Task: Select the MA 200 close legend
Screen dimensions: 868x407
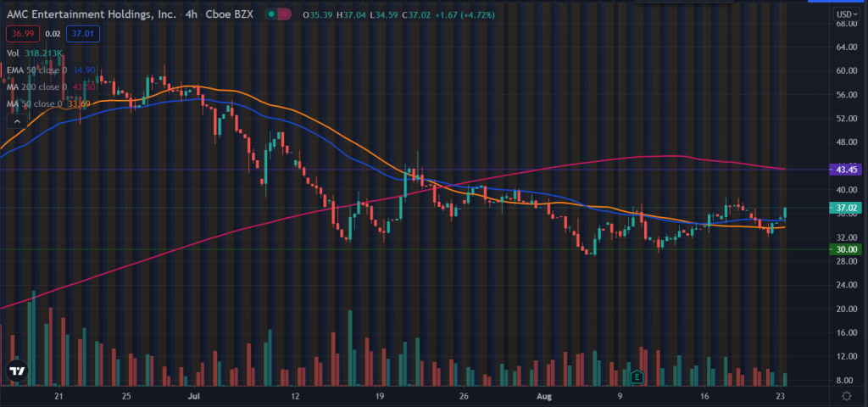Action: (x=52, y=87)
